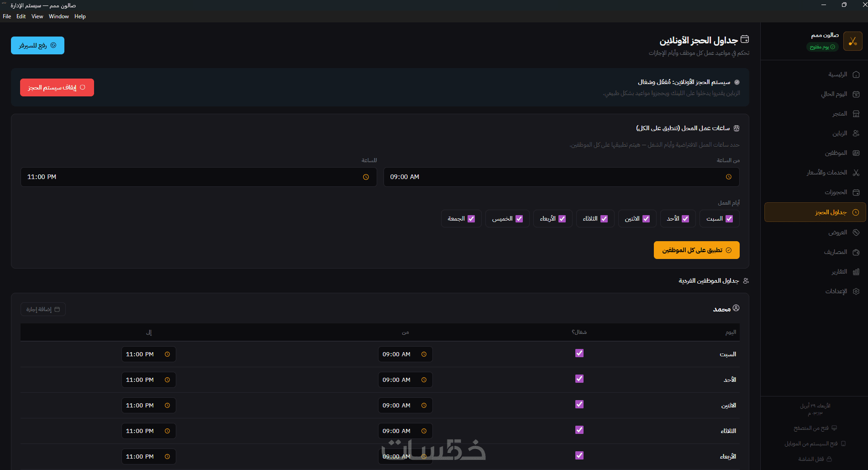Open الإعدادات gear icon in sidebar
Viewport: 868px width, 470px height.
click(x=856, y=291)
